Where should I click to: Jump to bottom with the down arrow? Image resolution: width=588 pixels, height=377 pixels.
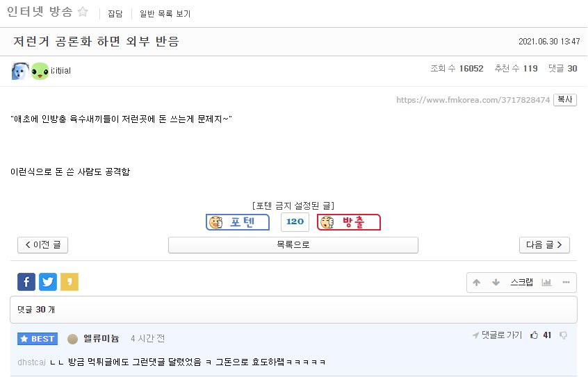click(x=496, y=283)
